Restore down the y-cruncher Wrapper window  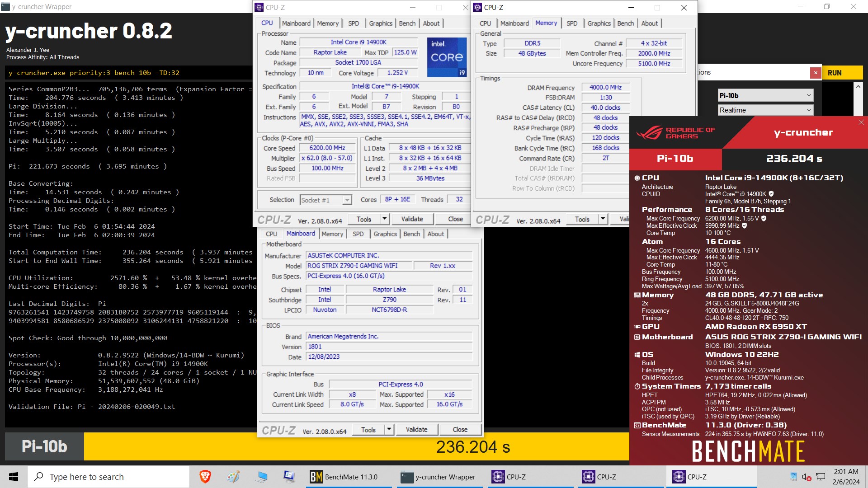pos(826,7)
